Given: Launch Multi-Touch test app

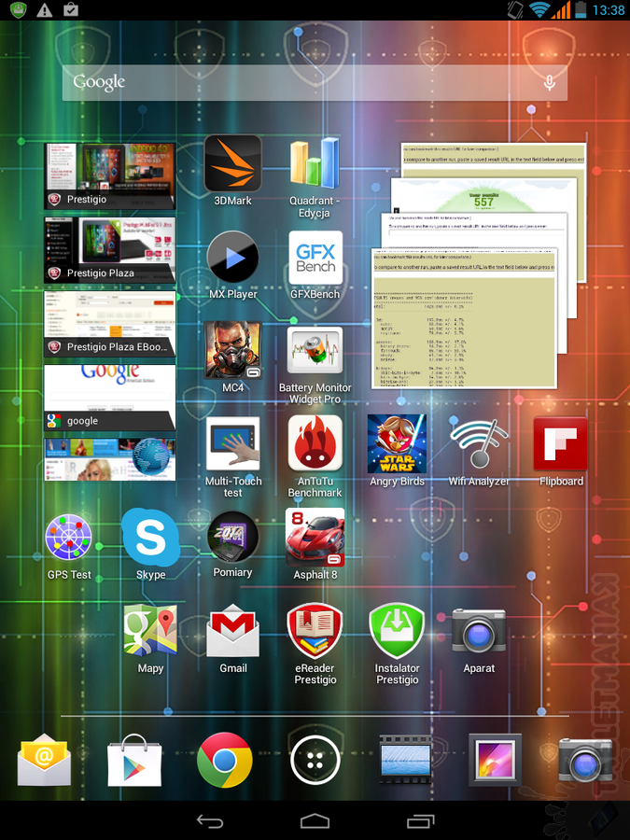Looking at the screenshot, I should (x=233, y=457).
